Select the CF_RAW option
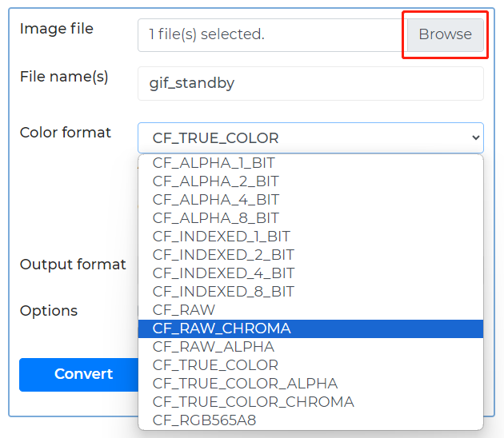 coord(184,310)
